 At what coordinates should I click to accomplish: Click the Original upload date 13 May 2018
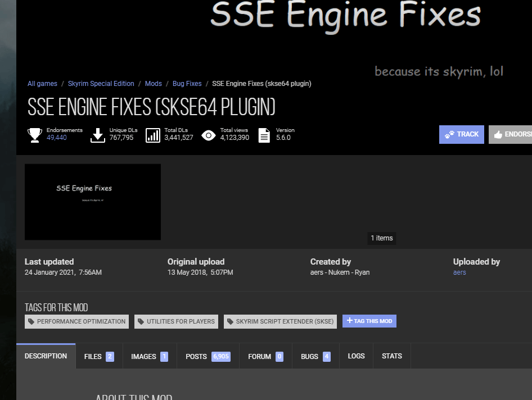200,272
